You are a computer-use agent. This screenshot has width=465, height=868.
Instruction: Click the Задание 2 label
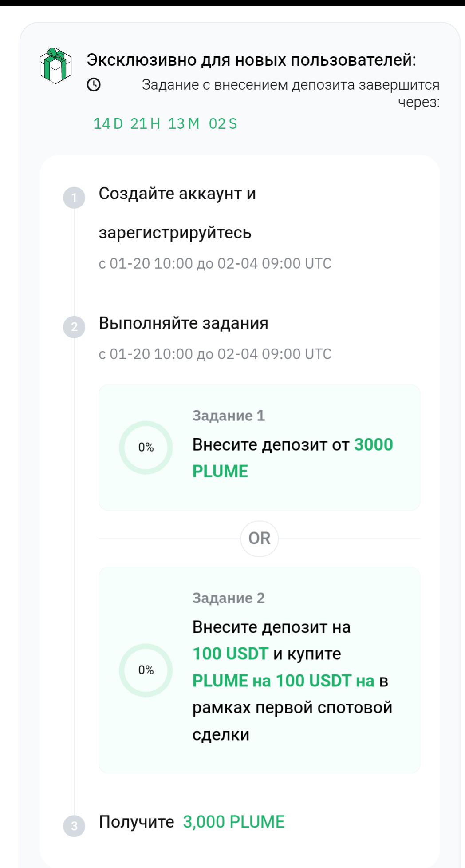(229, 598)
